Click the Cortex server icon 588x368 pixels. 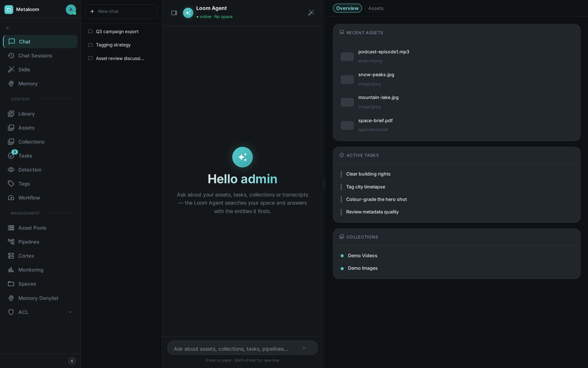point(11,256)
